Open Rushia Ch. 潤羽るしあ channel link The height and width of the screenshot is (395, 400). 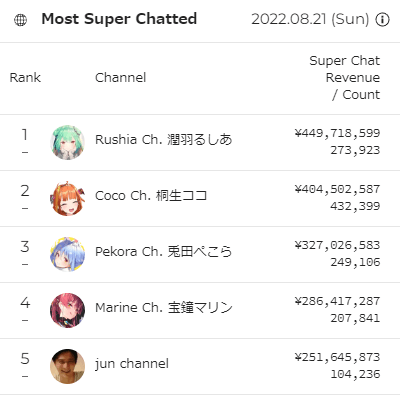pos(164,140)
